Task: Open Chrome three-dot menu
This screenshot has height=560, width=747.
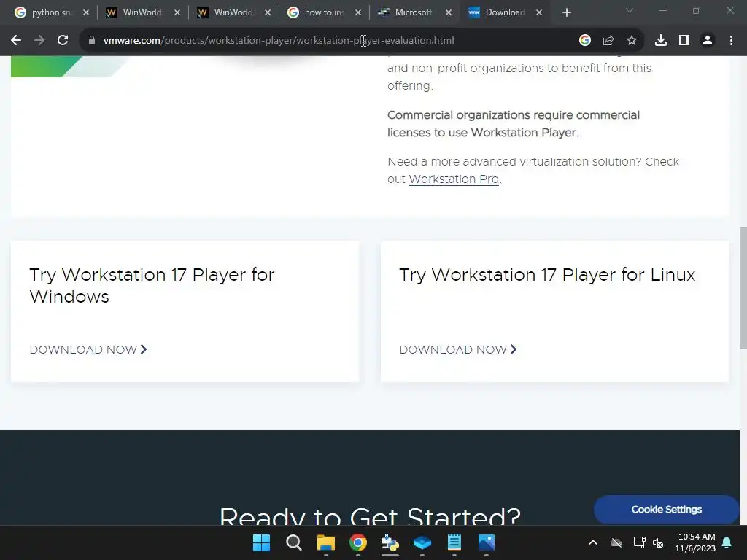Action: 731,41
